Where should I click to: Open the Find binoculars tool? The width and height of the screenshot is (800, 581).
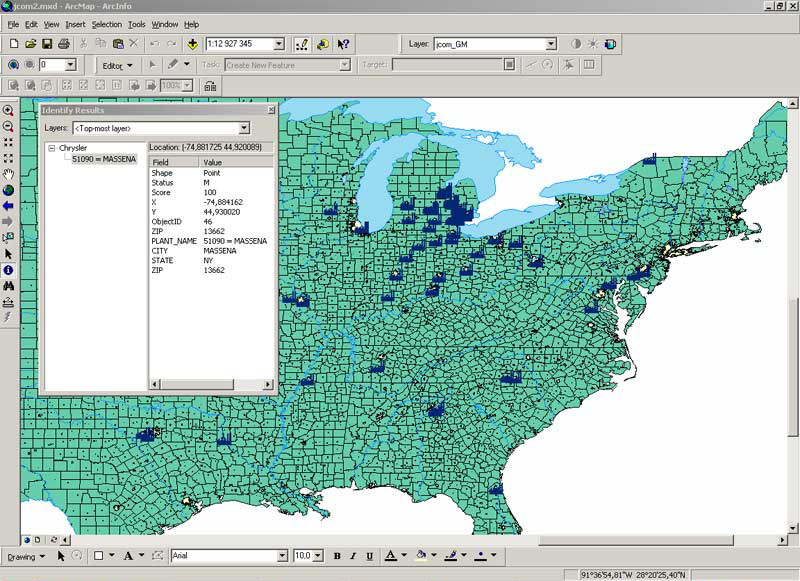pos(9,285)
